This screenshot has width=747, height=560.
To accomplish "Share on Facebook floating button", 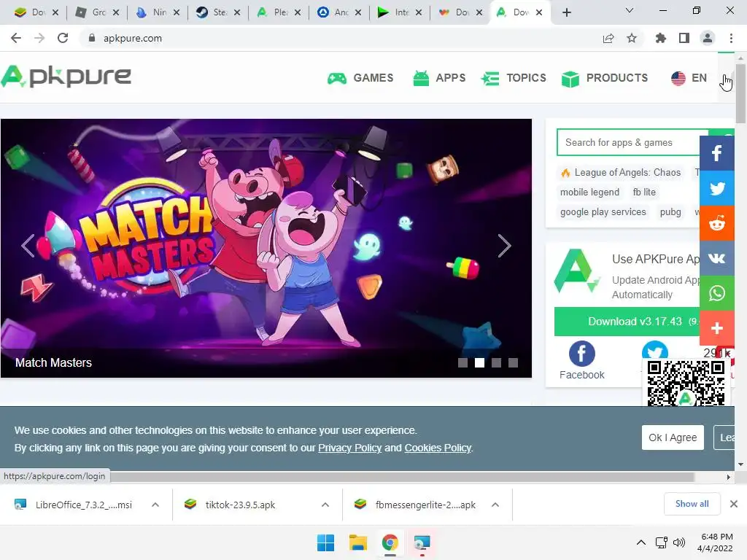I will tap(716, 153).
